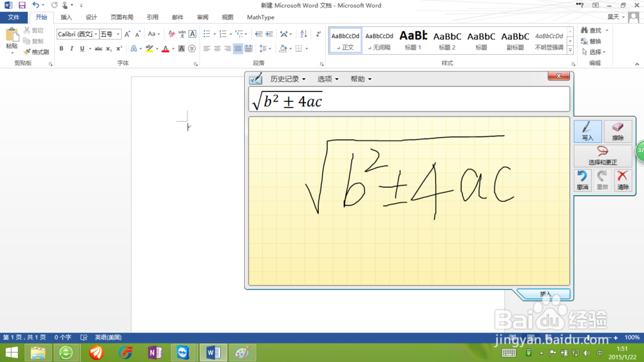
Task: Toggle Subscript formatting
Action: (x=108, y=48)
